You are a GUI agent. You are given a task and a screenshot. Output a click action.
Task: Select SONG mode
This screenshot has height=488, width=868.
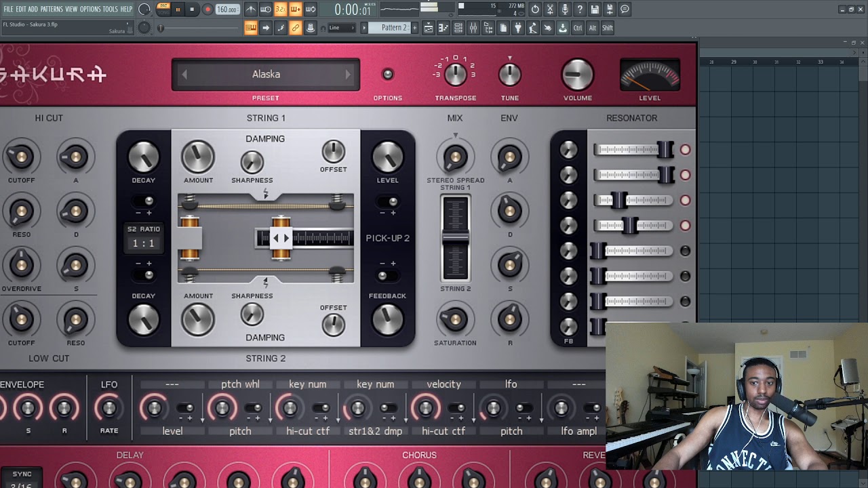tap(163, 13)
